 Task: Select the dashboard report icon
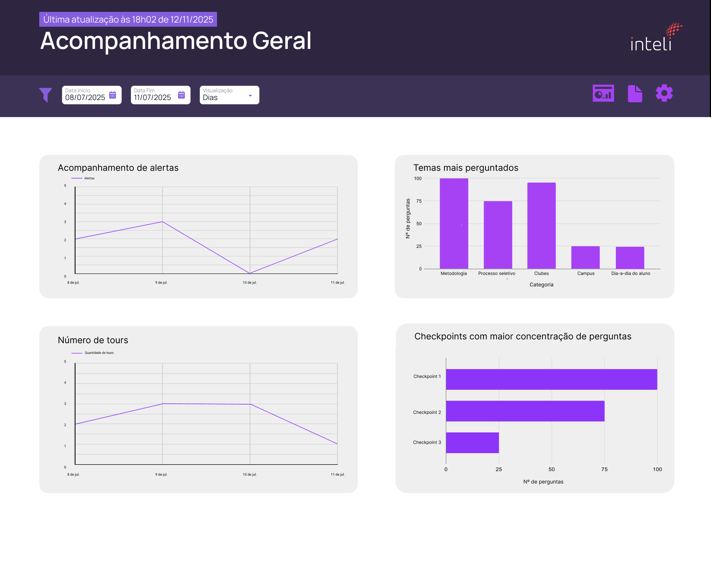[603, 93]
